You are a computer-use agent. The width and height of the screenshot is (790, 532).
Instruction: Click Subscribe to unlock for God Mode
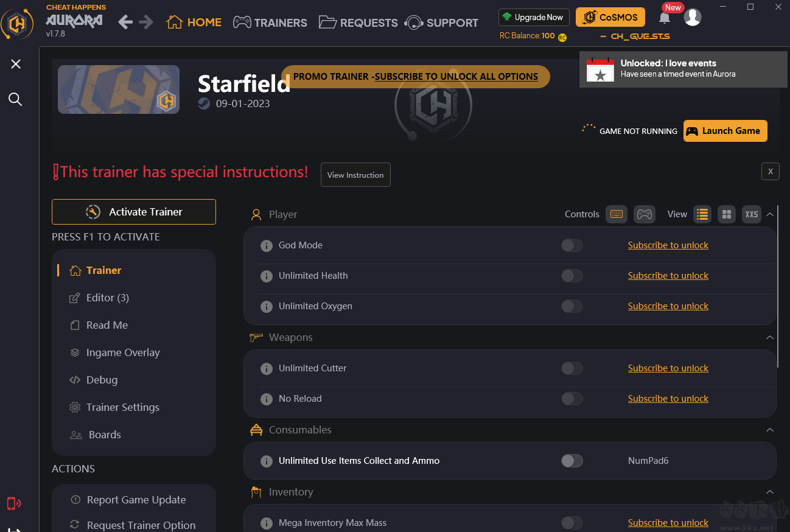668,245
